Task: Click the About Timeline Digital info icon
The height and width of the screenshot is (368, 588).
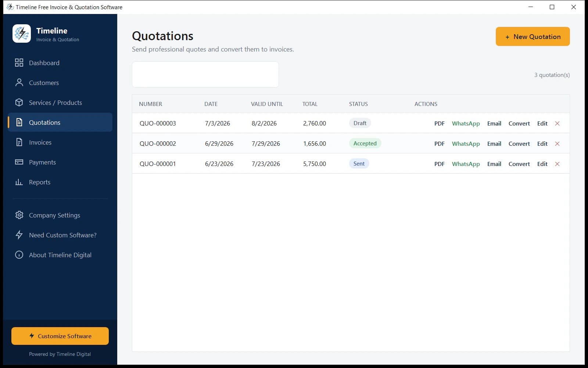Action: click(x=19, y=255)
